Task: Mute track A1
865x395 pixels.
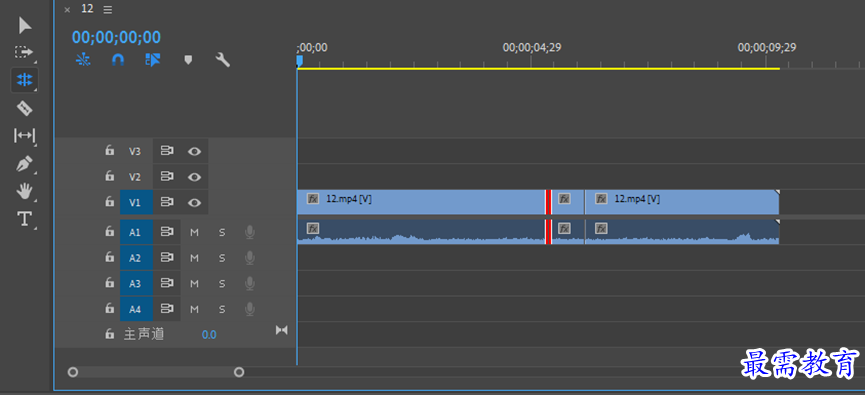Action: (x=194, y=232)
